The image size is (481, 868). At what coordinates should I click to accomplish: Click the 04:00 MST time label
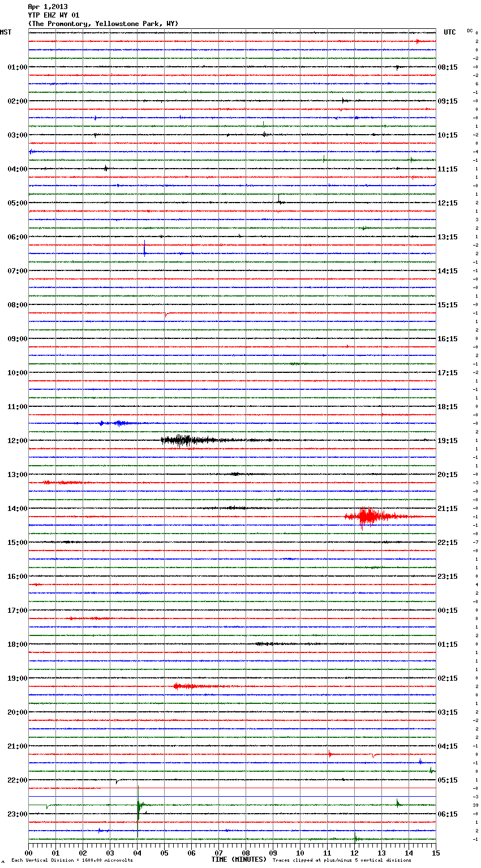tap(18, 169)
